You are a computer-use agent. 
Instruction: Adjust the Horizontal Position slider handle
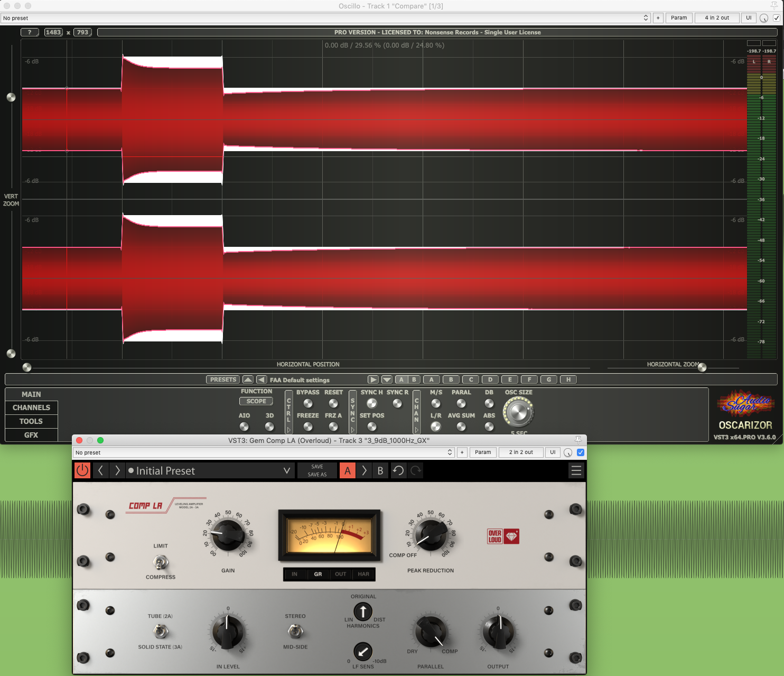click(27, 367)
